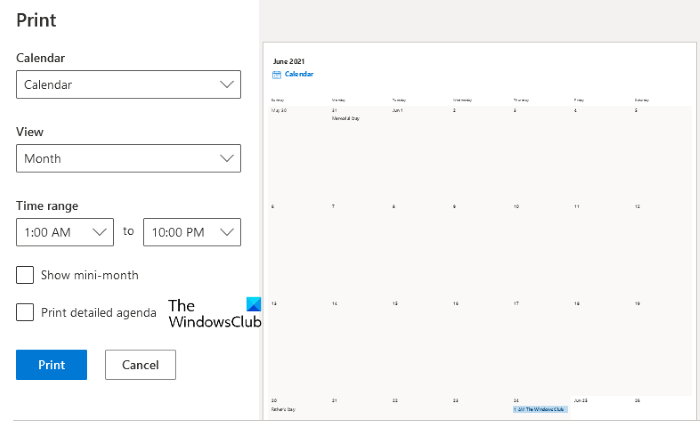Click the calendar icon in print preview
700x421 pixels.
pyautogui.click(x=276, y=74)
